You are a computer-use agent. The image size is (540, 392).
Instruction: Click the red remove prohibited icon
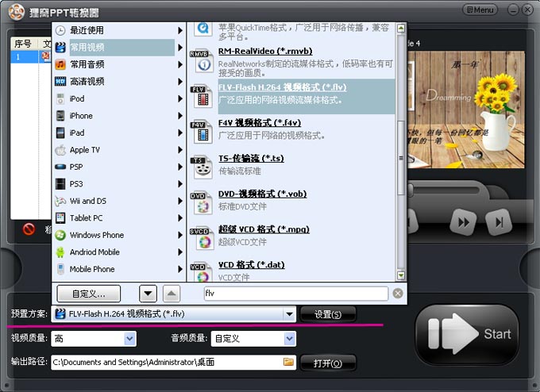(x=29, y=229)
